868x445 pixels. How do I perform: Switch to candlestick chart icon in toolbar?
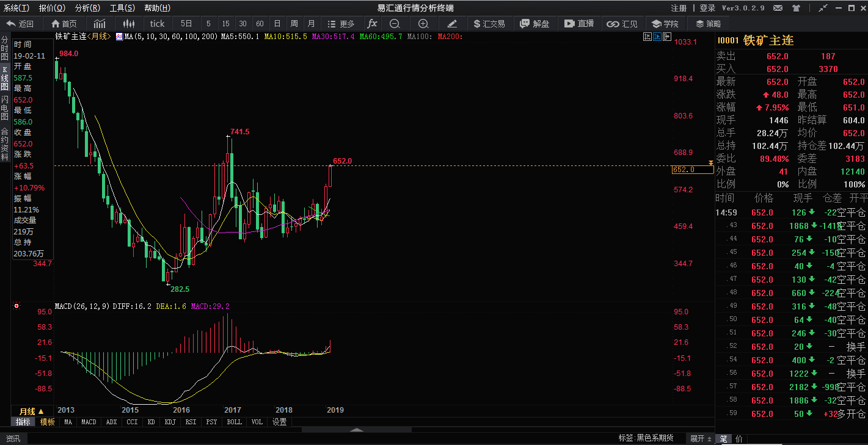tap(128, 24)
